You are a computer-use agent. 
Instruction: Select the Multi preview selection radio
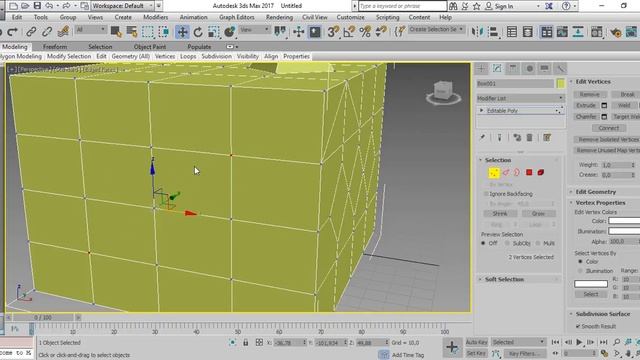(538, 243)
